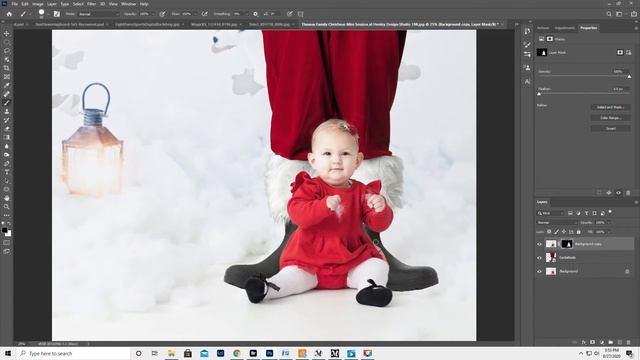Select the Background copy layer mask thumbnail

(567, 244)
